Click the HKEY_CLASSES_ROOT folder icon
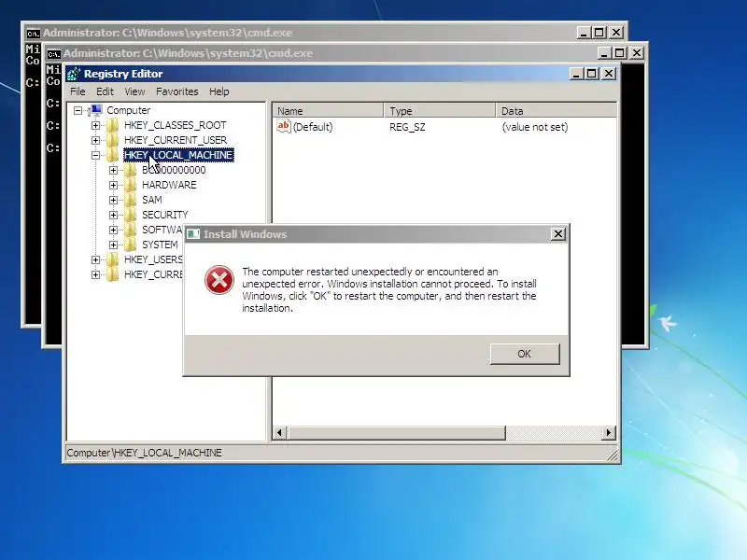Viewport: 747px width, 560px height. (x=112, y=125)
